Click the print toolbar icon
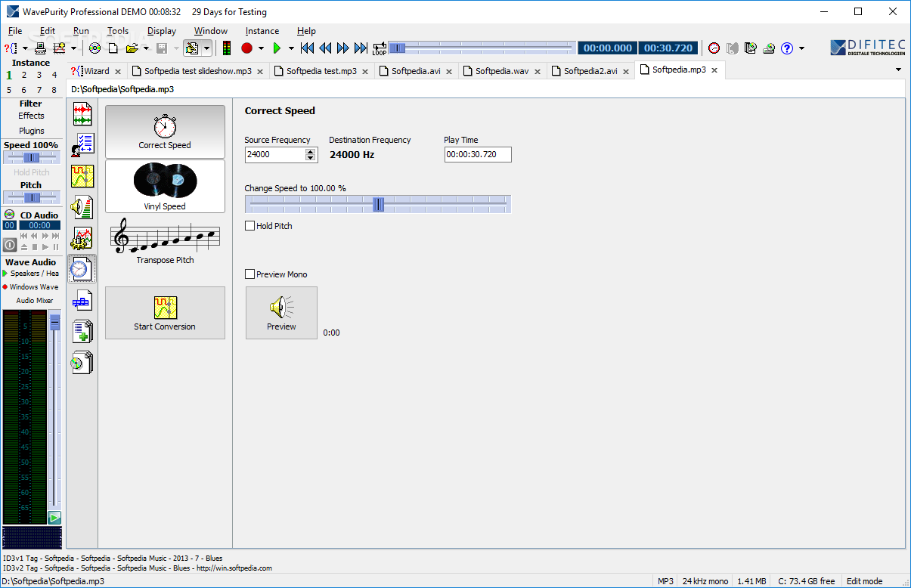 (41, 48)
